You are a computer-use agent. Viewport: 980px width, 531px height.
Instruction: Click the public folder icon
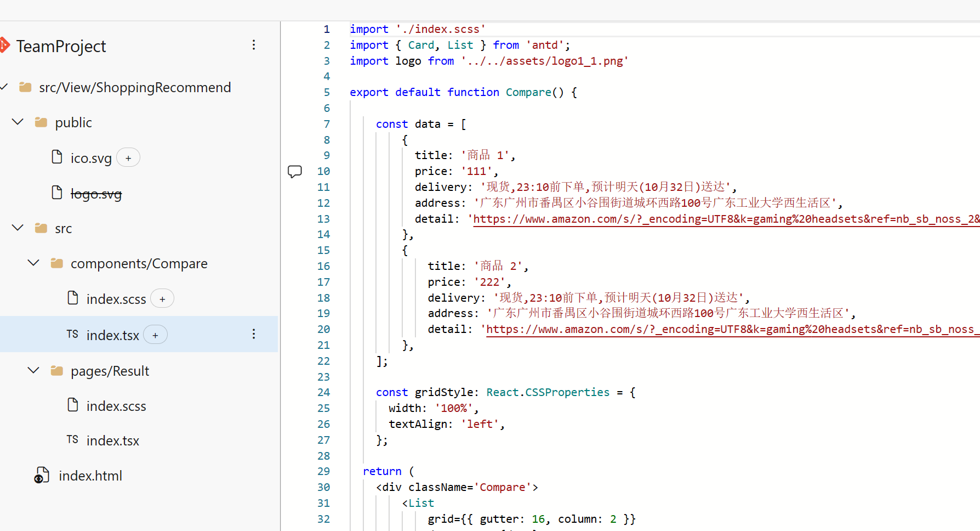(41, 122)
